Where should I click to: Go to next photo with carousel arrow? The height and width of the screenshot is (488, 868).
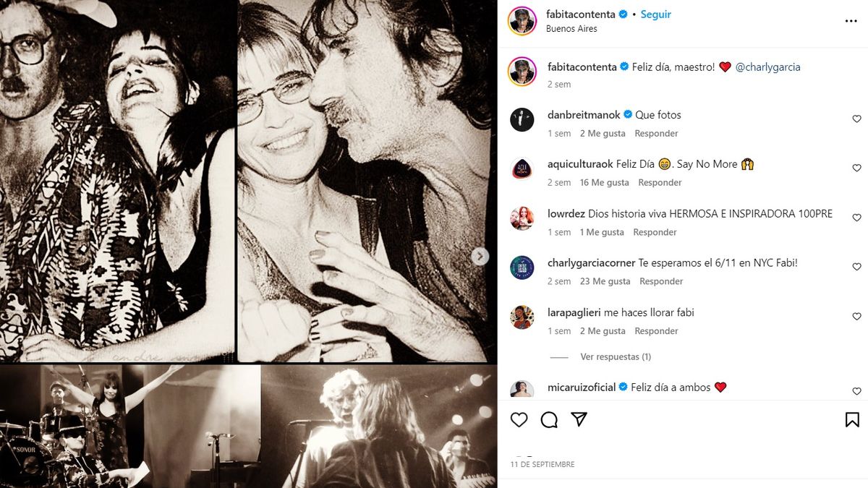pyautogui.click(x=480, y=256)
